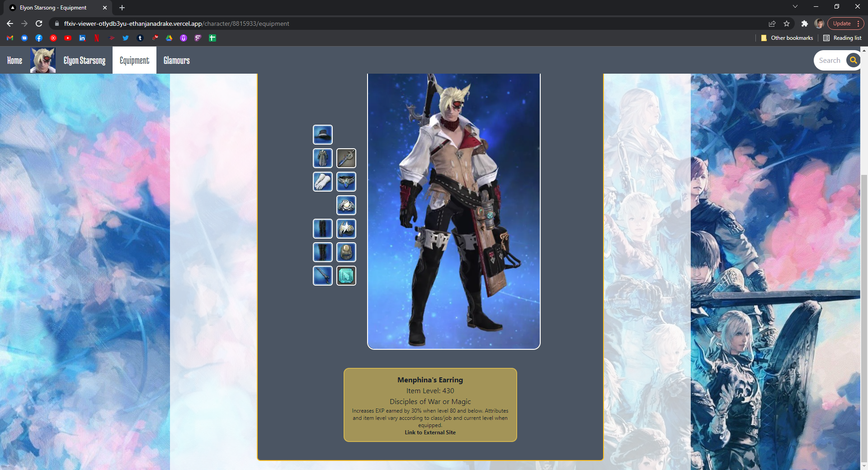Click the black boots equipment icon
Screen dimensions: 868x470
322,252
